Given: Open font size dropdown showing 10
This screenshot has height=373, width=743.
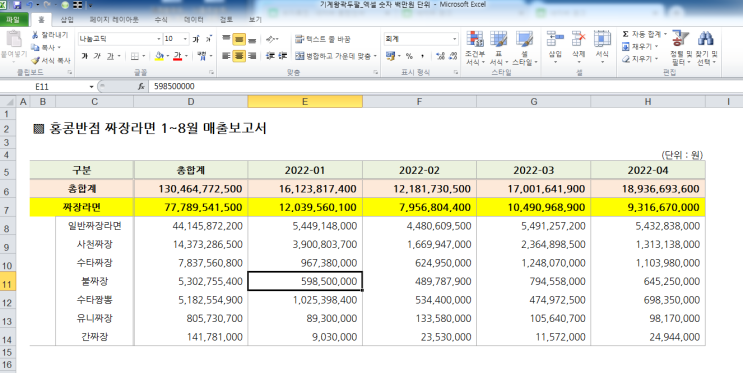Looking at the screenshot, I should 185,39.
